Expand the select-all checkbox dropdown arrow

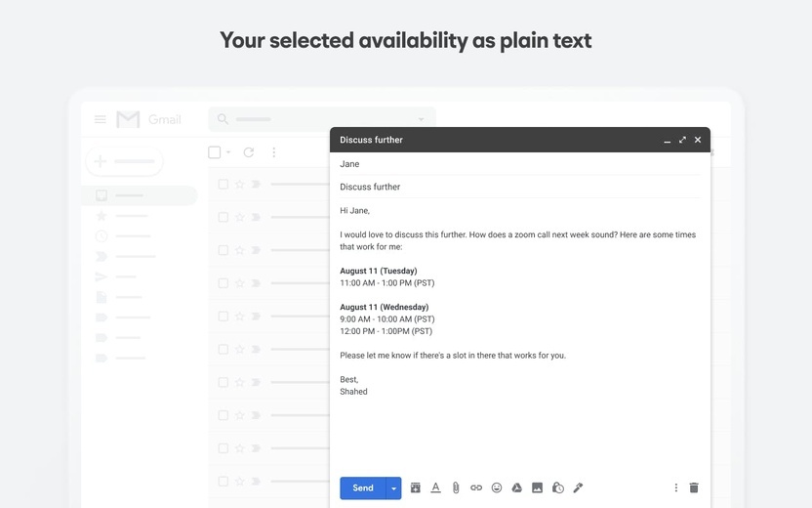coord(228,152)
